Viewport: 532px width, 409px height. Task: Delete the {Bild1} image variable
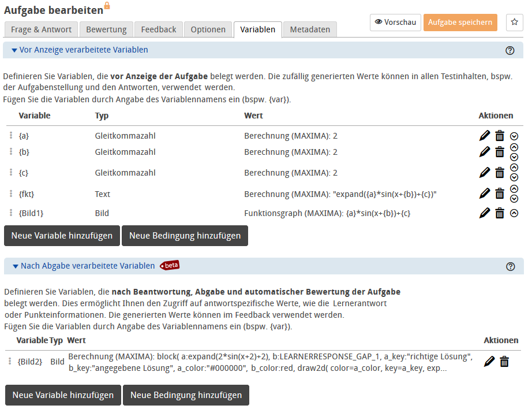click(500, 213)
